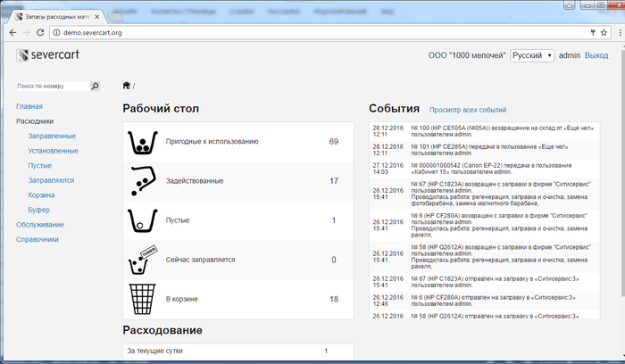Viewport: 625px width, 364px height.
Task: Go to 'Главная' in sidebar
Action: pyautogui.click(x=29, y=106)
